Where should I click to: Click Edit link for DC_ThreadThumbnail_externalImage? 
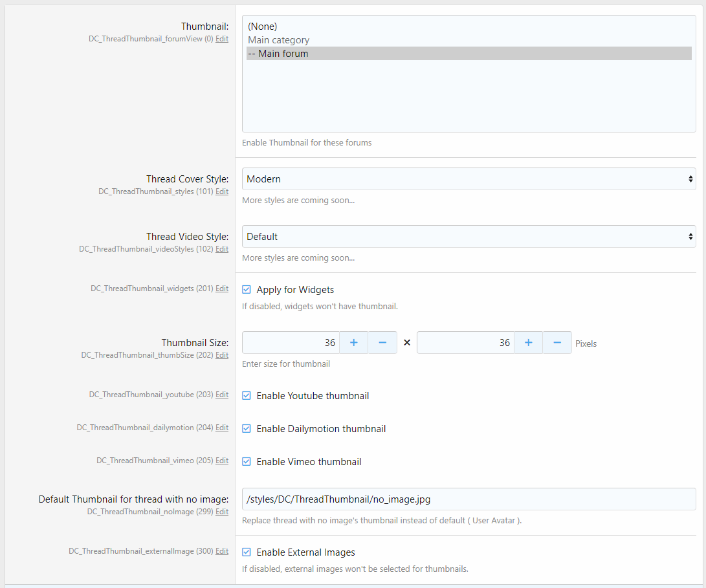(222, 551)
